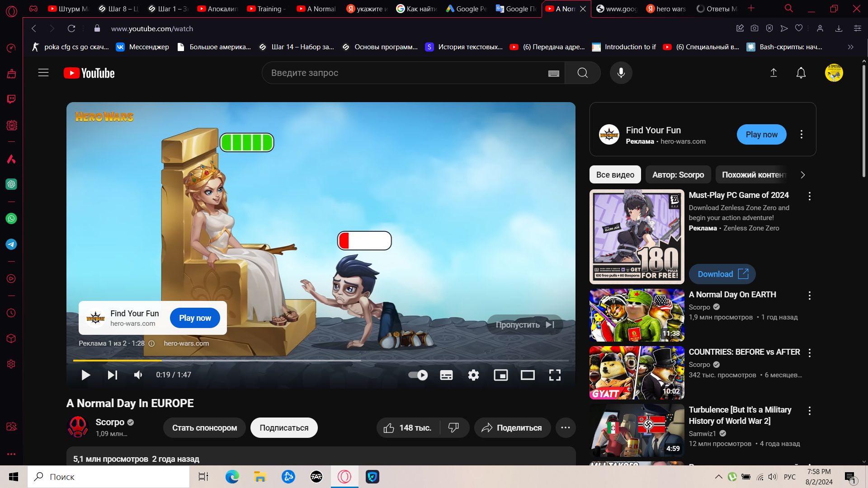Go back in the browser
The image size is (868, 488).
point(34,28)
